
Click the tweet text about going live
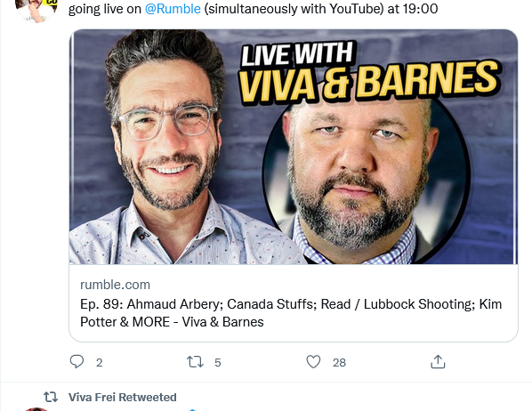(254, 9)
